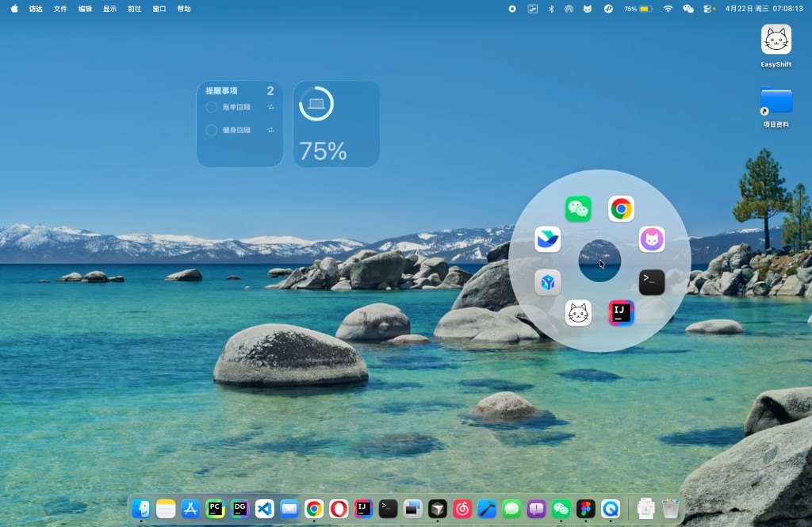Choose the blue bird app in the circular launcher
812x527 pixels.
(x=547, y=239)
